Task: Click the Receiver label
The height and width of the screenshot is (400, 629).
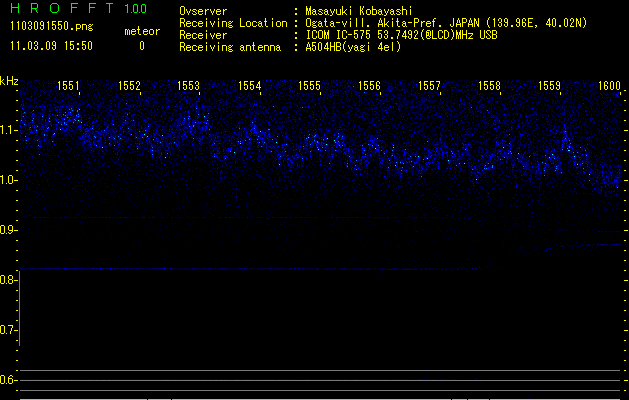Action: coord(203,35)
